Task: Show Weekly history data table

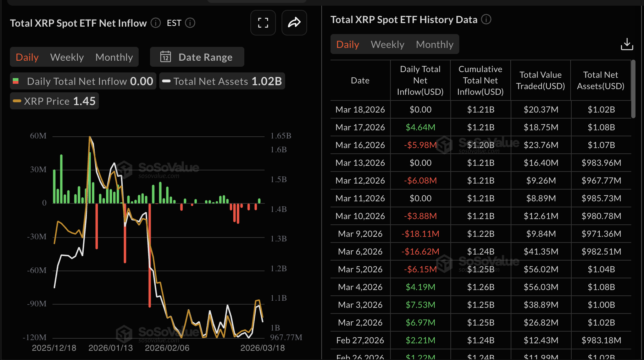Action: (387, 44)
